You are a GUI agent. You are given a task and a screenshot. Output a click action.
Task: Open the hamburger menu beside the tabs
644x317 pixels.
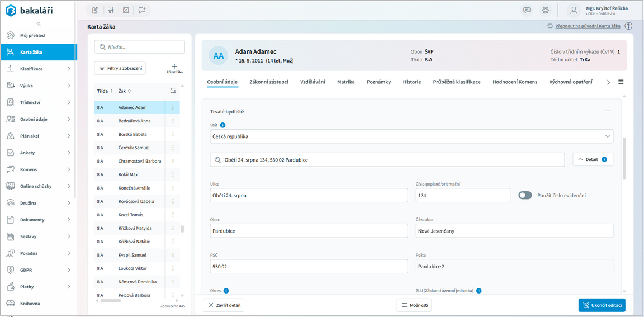click(621, 82)
